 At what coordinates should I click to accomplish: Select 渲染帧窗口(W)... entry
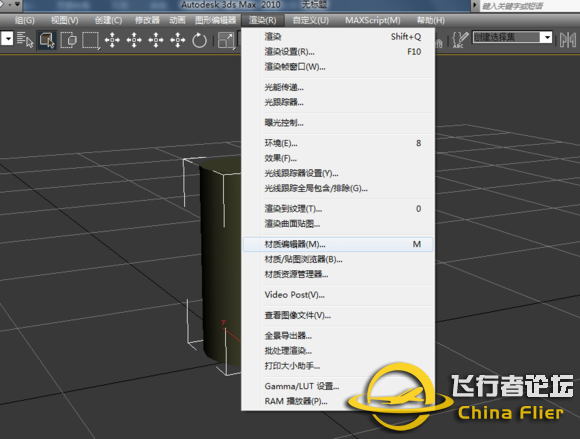[338, 67]
